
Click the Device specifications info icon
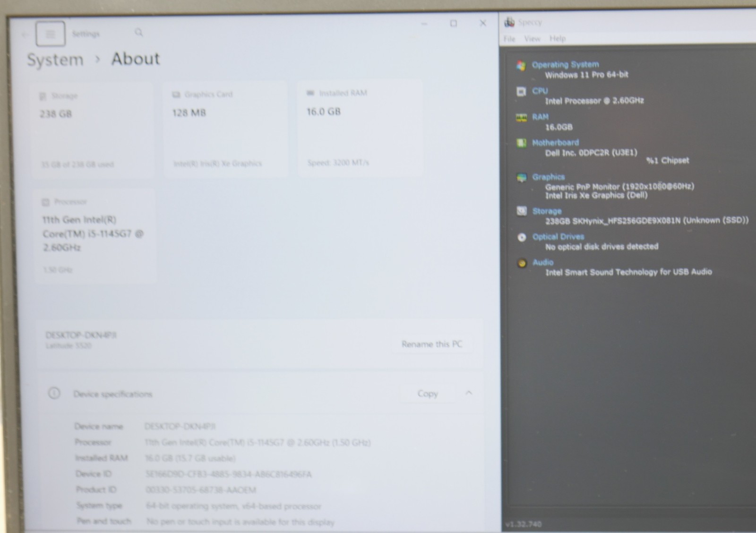pyautogui.click(x=54, y=393)
